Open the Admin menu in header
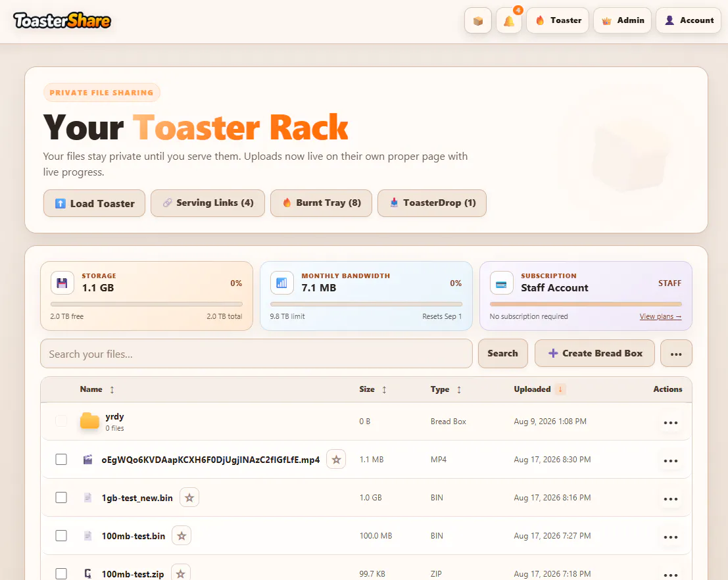The height and width of the screenshot is (580, 728). tap(623, 20)
